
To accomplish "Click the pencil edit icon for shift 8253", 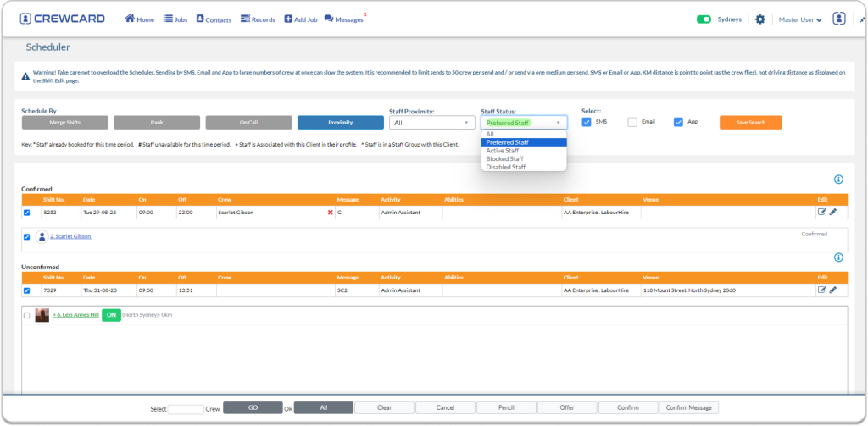I will click(832, 213).
